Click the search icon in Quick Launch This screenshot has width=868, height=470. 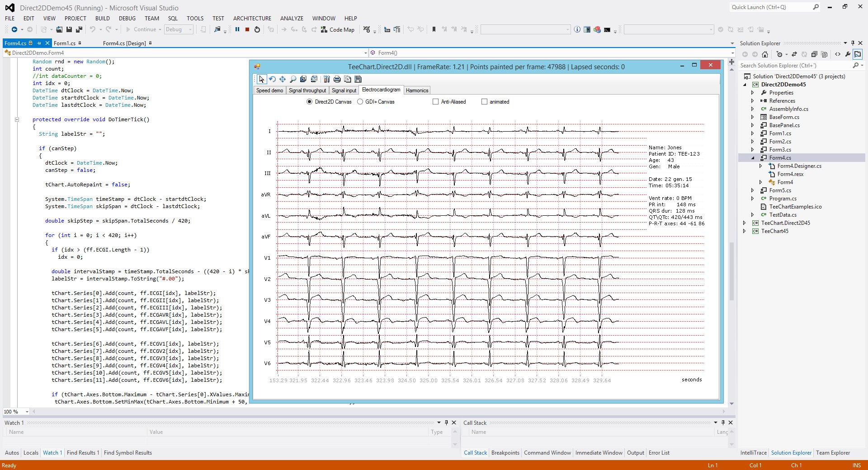coord(816,7)
